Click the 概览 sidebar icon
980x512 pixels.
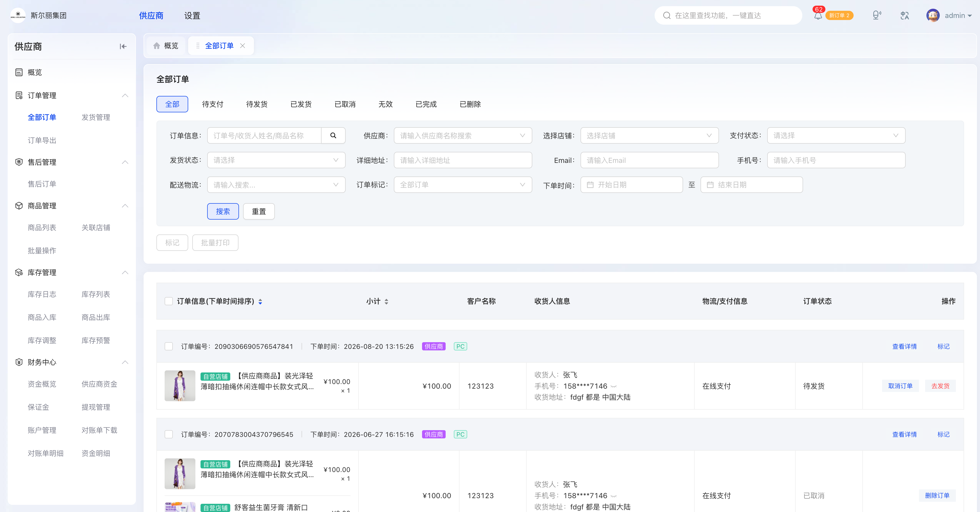click(19, 72)
